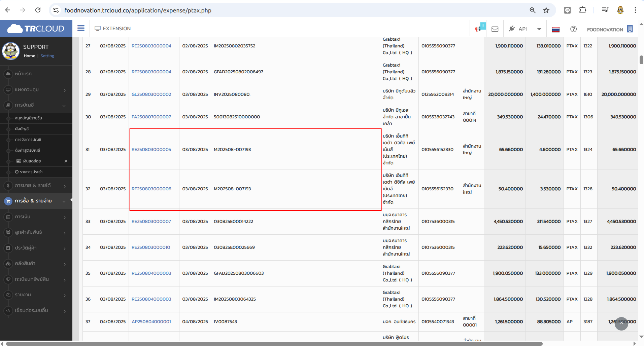Open the EXTENSION menu item
Screen dimensions: 644x346
(113, 29)
